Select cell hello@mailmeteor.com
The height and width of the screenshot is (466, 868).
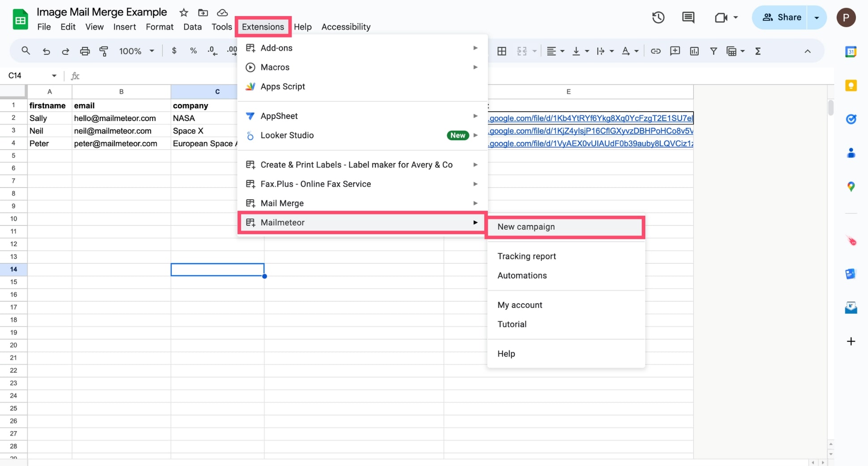[x=121, y=118]
